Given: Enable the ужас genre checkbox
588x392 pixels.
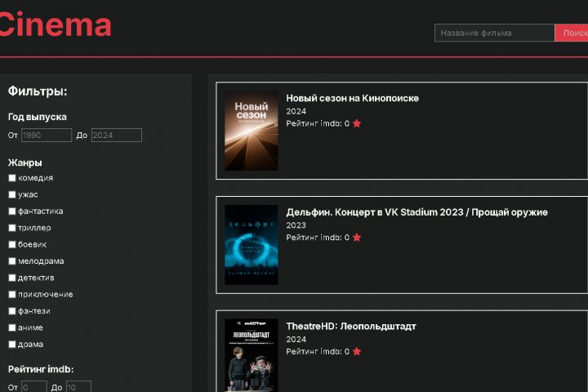Looking at the screenshot, I should [12, 194].
